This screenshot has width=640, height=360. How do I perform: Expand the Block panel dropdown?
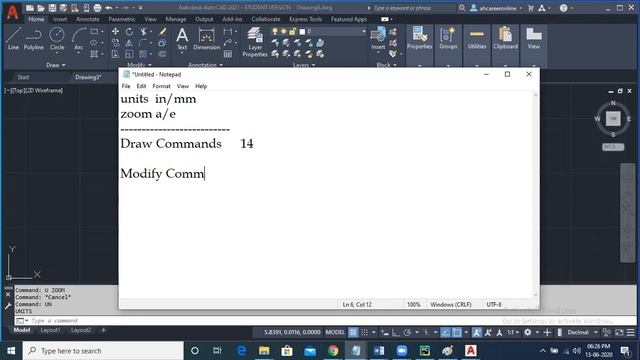click(x=386, y=65)
